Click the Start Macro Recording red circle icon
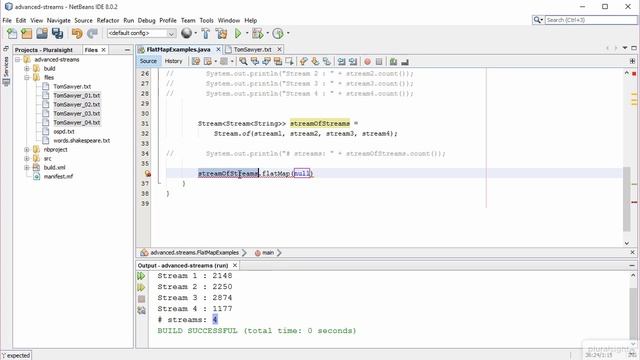This screenshot has width=640, height=360. tap(367, 62)
